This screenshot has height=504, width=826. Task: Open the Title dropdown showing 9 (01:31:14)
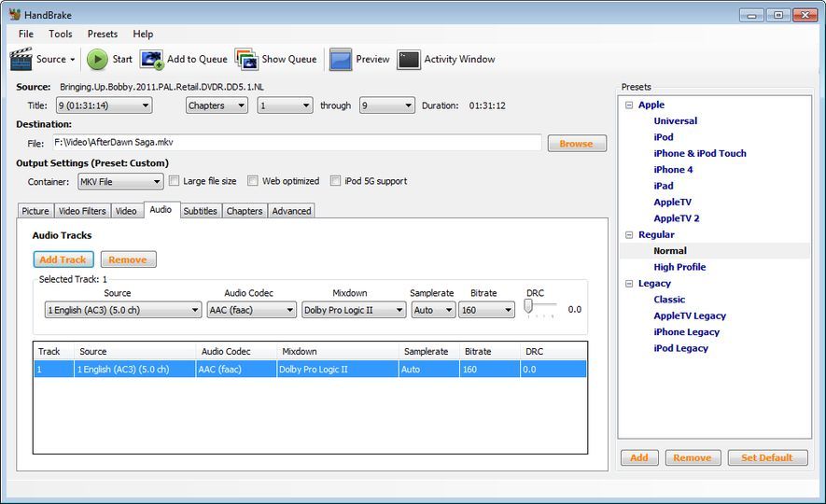[x=104, y=105]
